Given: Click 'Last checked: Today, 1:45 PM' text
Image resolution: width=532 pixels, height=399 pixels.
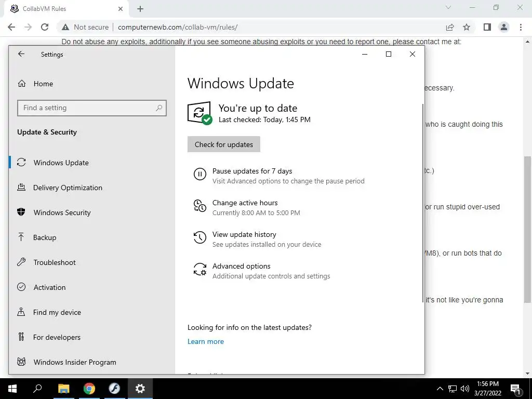Looking at the screenshot, I should 264,119.
